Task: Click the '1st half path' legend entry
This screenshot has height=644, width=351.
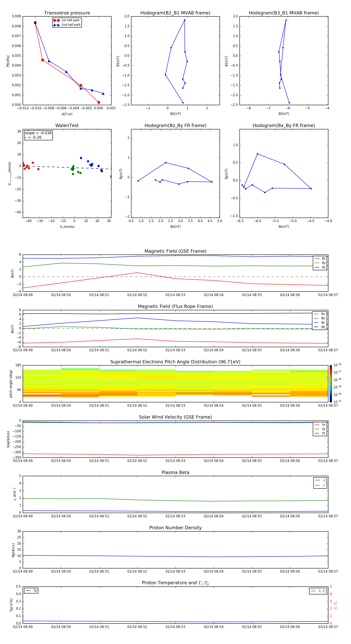Action: (x=67, y=20)
